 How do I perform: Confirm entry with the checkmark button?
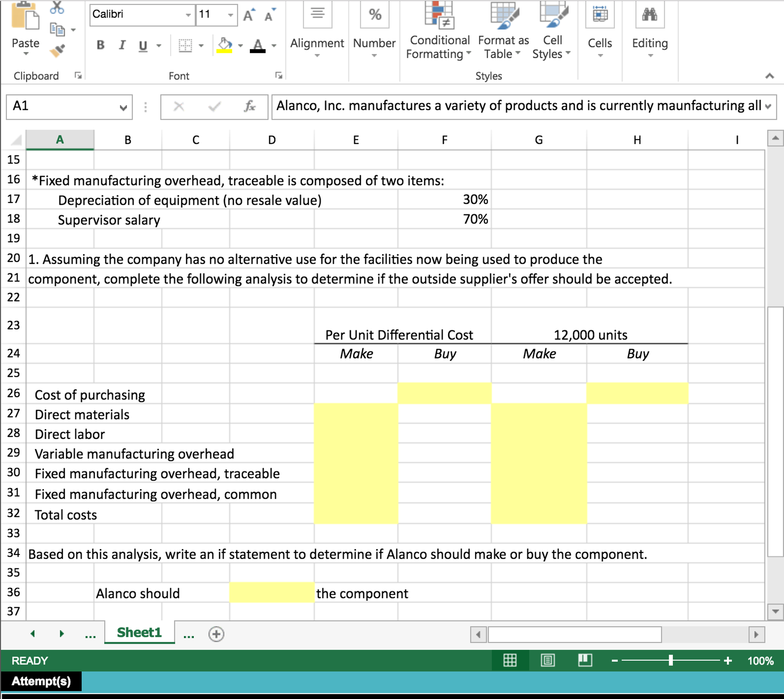[214, 106]
